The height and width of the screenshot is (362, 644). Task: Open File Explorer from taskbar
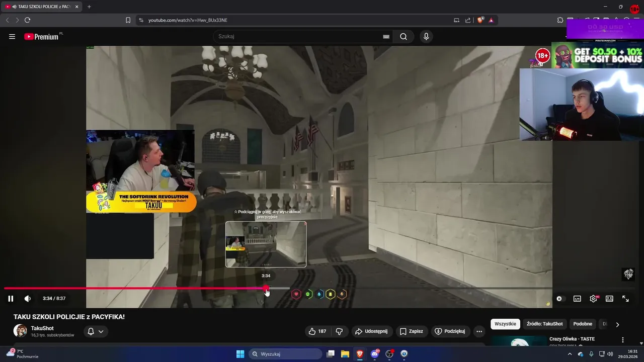(345, 354)
